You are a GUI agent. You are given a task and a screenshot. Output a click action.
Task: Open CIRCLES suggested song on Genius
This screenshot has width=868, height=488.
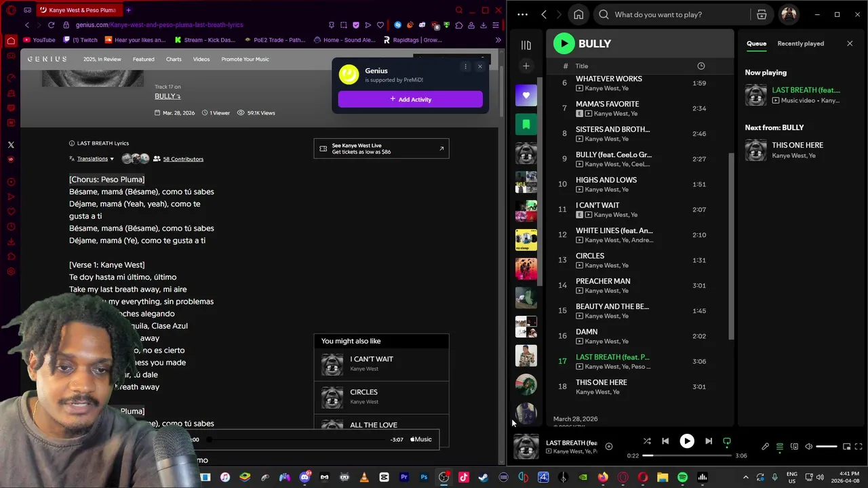[x=381, y=397]
